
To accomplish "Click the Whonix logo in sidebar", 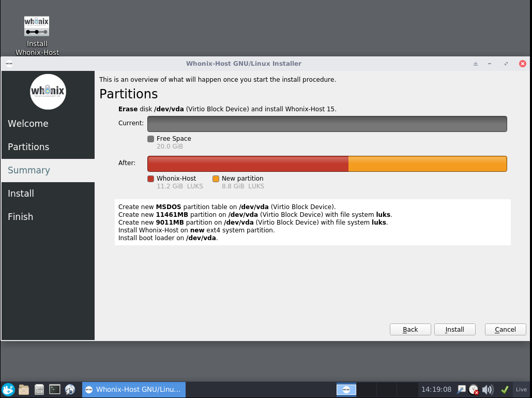I will pos(48,92).
